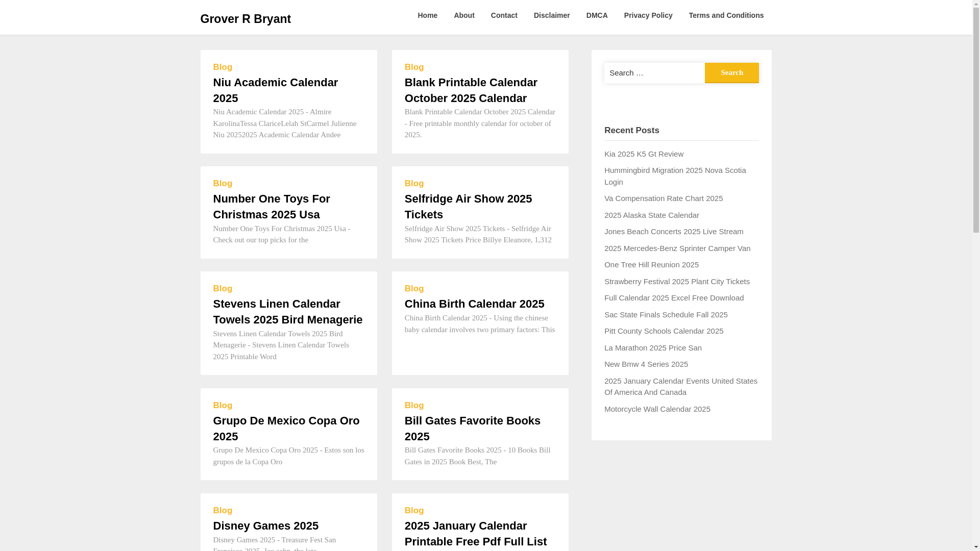Open Blank Printable Calendar October 2025 post
This screenshot has width=980, height=551.
pyautogui.click(x=471, y=90)
